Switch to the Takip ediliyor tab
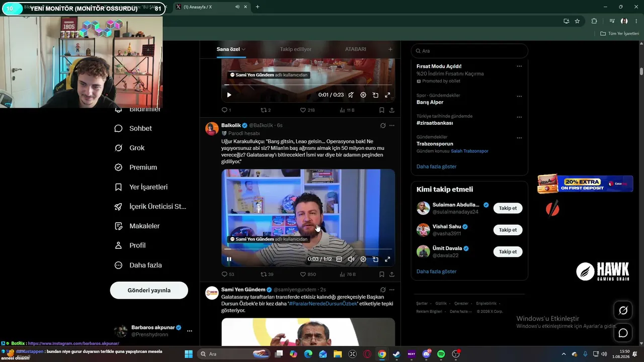The image size is (644, 362). pos(296,49)
